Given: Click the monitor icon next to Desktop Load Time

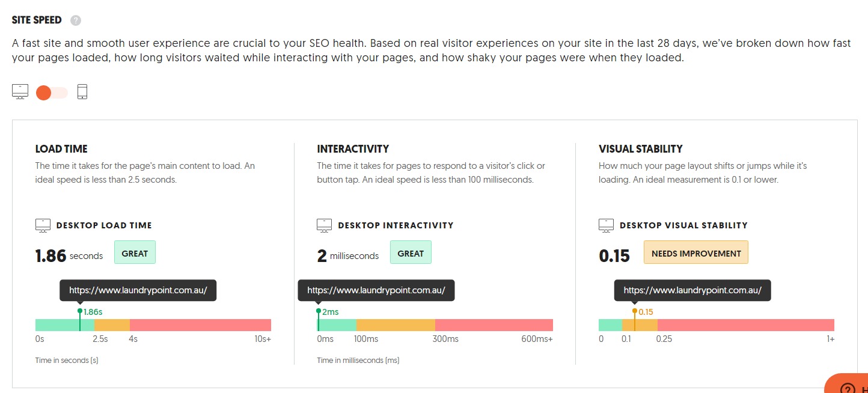Looking at the screenshot, I should (43, 225).
